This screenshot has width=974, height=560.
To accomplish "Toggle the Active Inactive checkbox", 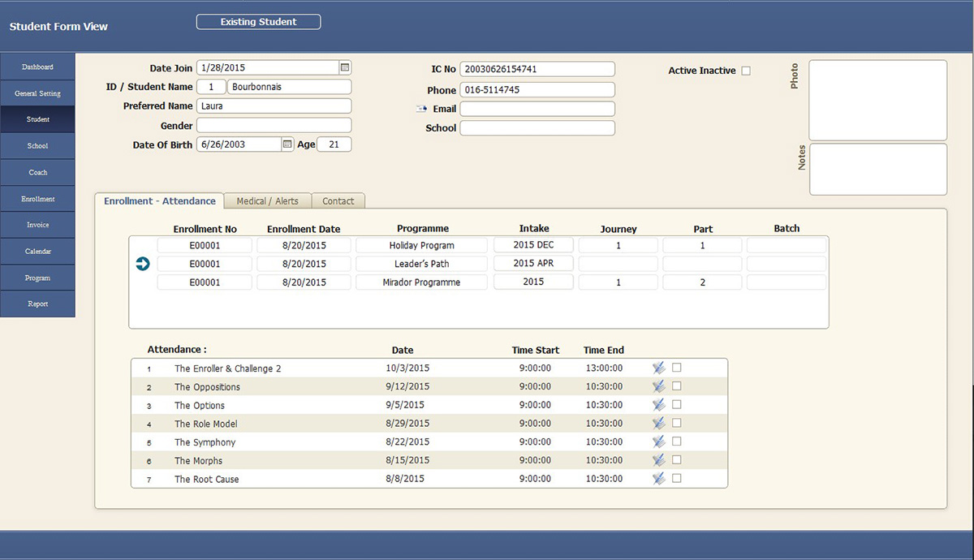I will coord(746,71).
